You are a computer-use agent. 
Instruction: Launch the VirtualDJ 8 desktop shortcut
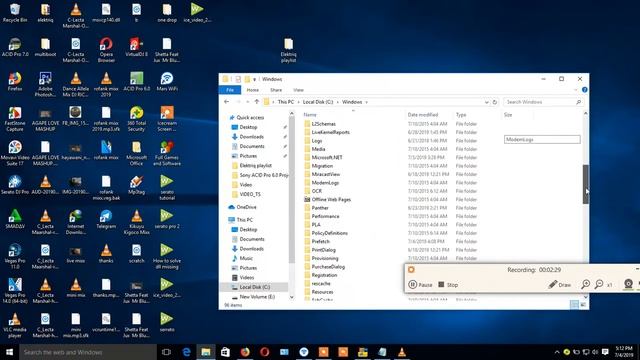coord(136,47)
